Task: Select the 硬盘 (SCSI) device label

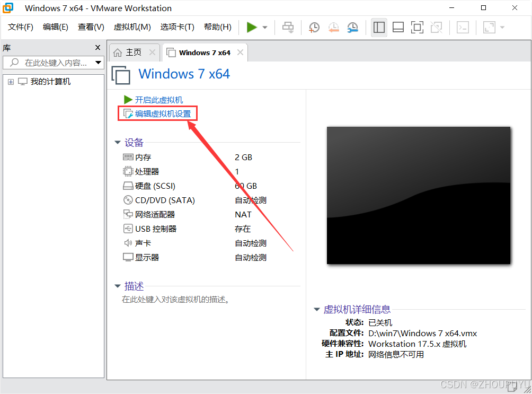Action: pos(155,186)
